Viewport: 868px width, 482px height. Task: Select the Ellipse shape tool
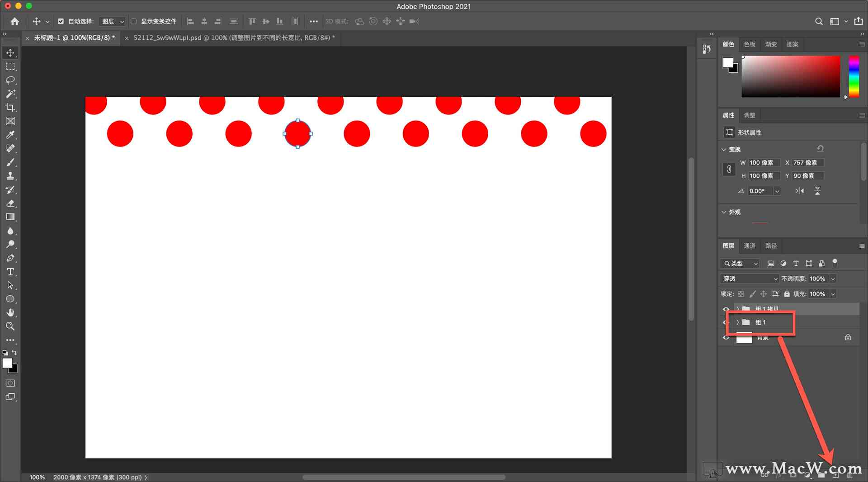(10, 299)
